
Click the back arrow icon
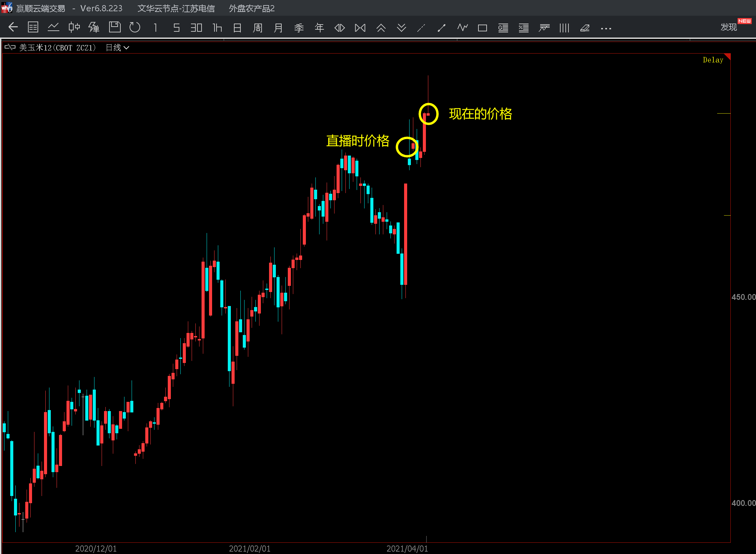click(13, 27)
